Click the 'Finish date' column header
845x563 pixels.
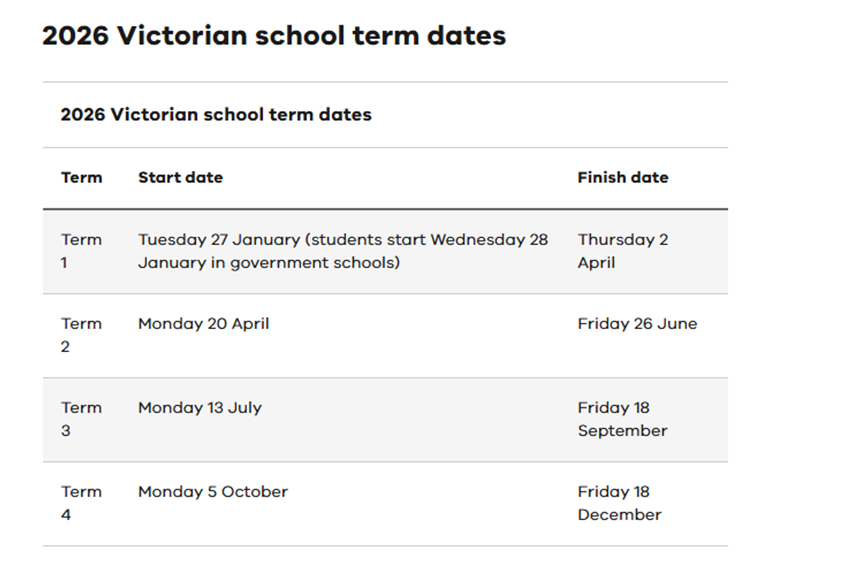click(622, 178)
